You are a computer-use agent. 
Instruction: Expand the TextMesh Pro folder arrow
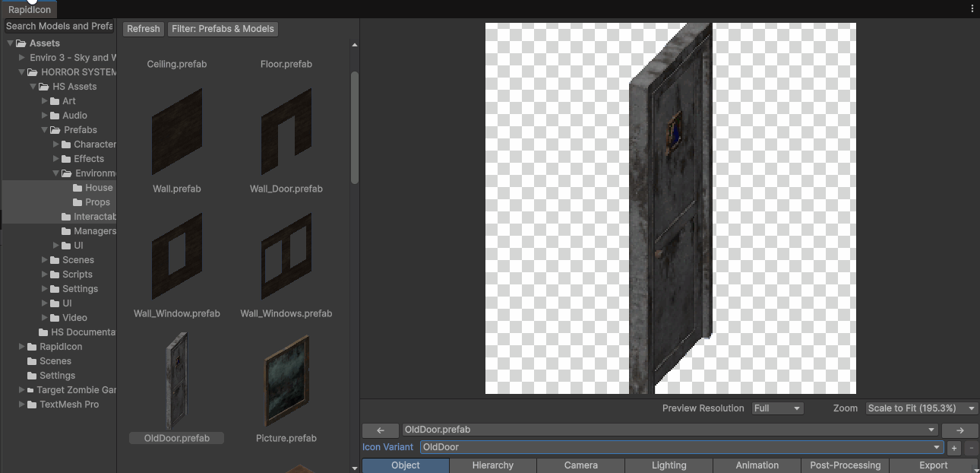pos(21,405)
